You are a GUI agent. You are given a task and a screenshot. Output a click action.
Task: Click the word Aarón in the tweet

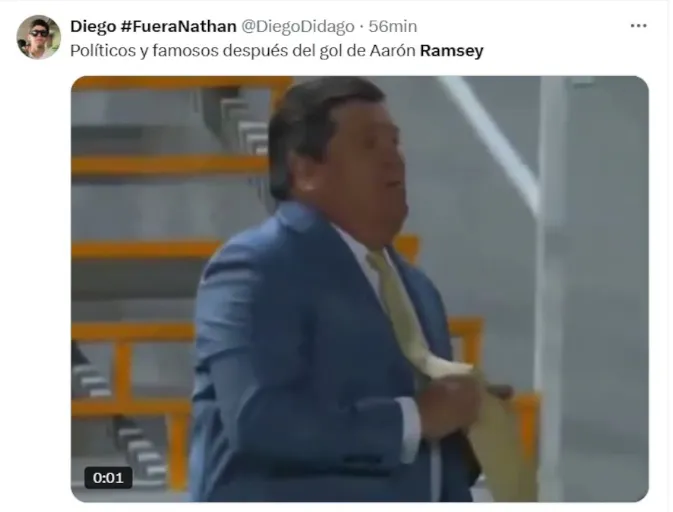pyautogui.click(x=393, y=51)
